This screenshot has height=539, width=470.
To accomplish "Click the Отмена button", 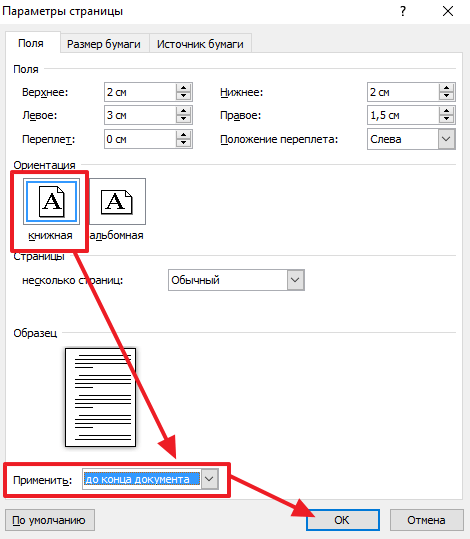I will [426, 520].
